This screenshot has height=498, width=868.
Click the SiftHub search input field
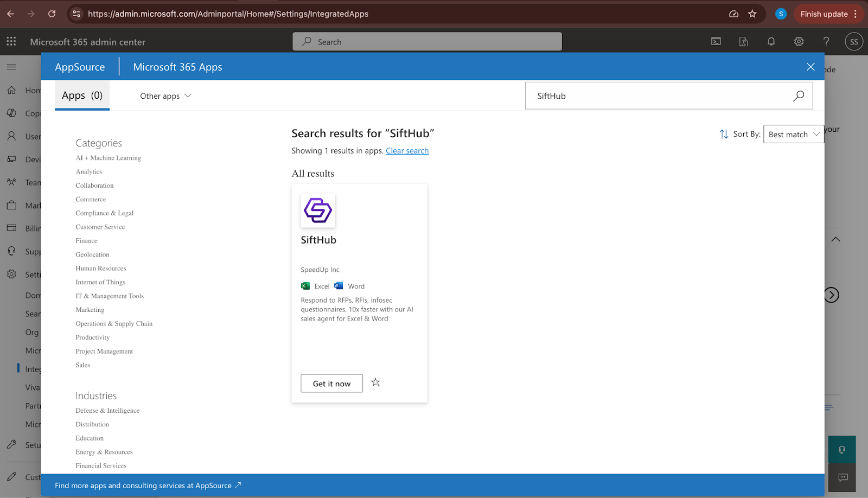pos(659,96)
